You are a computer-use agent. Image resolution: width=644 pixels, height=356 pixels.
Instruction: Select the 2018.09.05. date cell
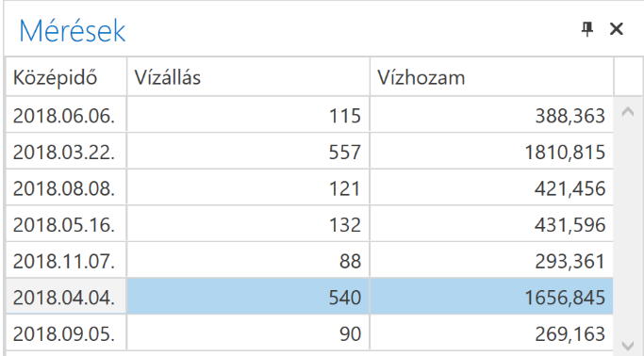[66, 333]
